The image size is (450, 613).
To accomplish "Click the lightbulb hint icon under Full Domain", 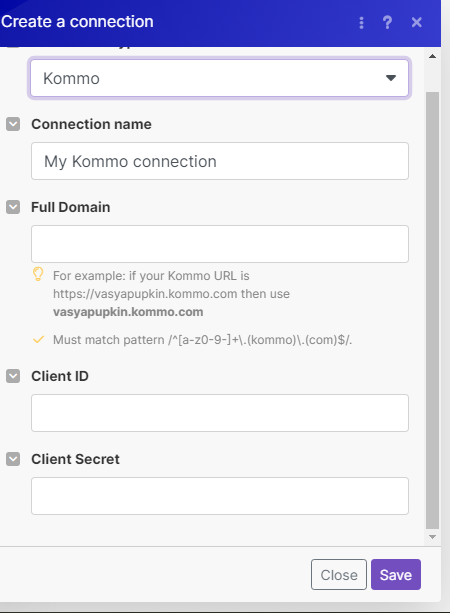I will point(38,274).
